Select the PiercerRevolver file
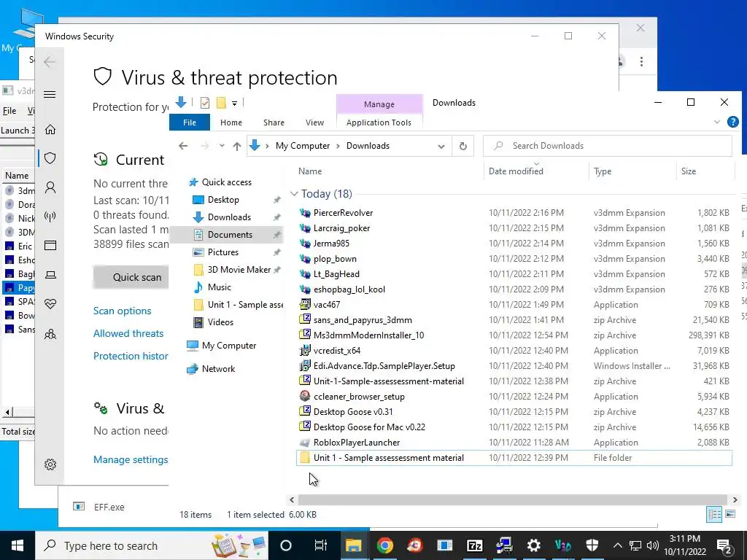747x560 pixels. coord(343,213)
